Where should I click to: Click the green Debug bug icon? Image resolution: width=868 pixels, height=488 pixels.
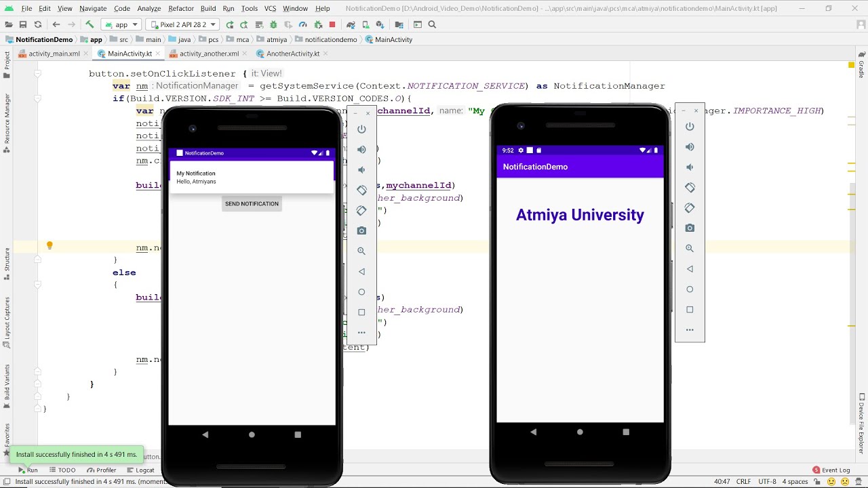click(273, 24)
